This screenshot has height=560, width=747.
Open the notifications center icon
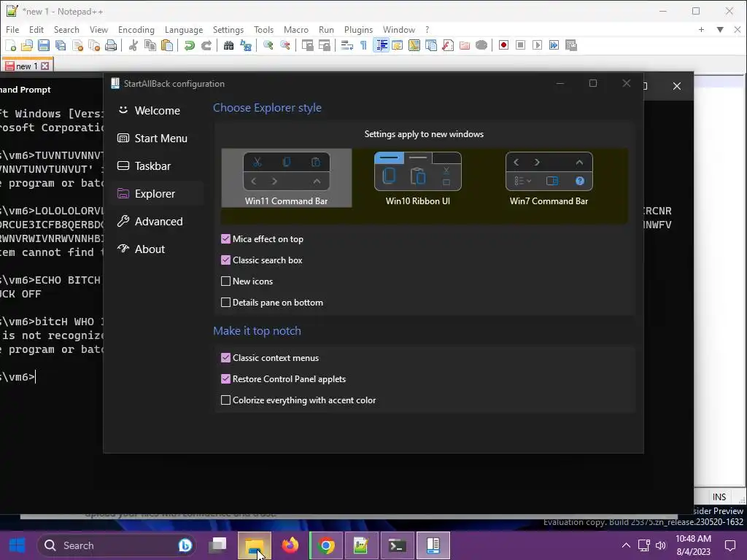729,545
